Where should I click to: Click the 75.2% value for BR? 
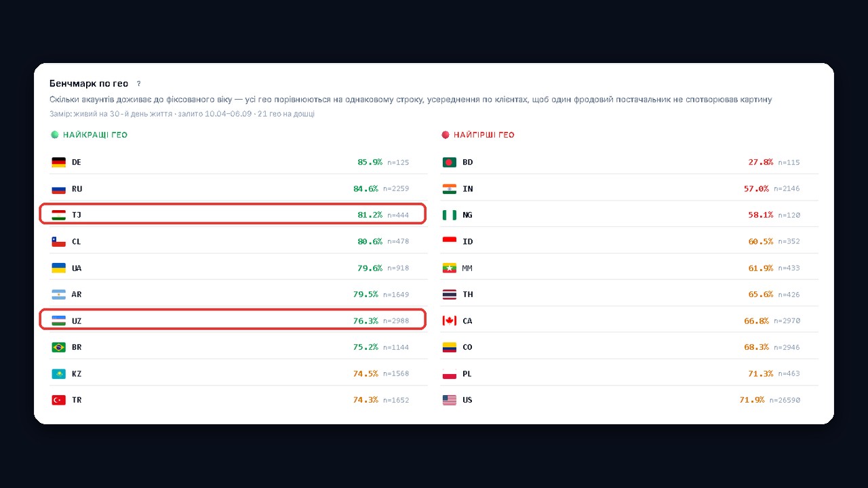click(x=366, y=348)
